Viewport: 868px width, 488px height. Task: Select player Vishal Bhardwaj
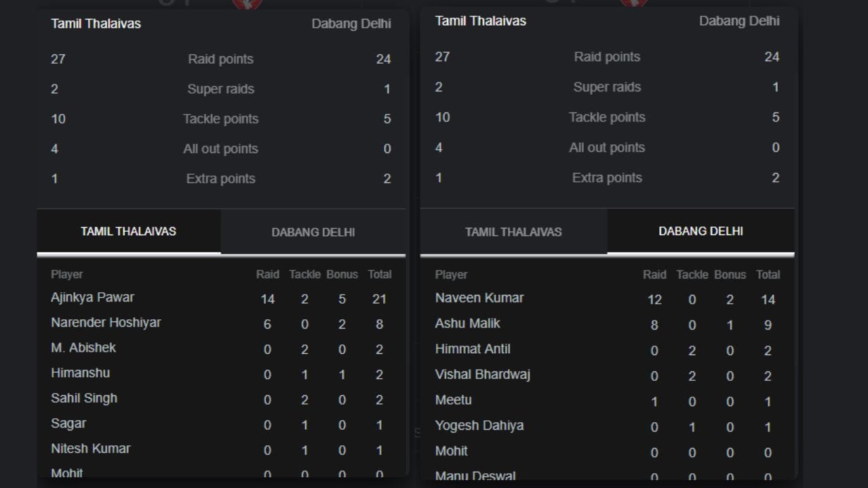483,374
